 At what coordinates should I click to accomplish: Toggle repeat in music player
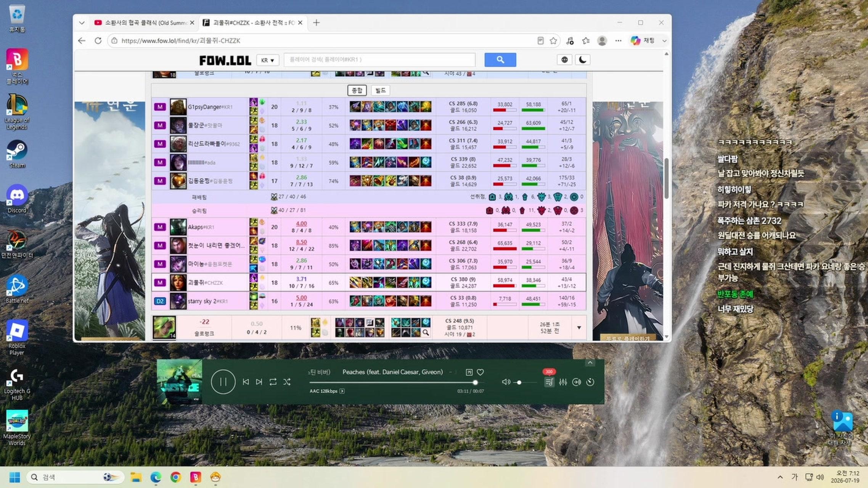click(273, 382)
